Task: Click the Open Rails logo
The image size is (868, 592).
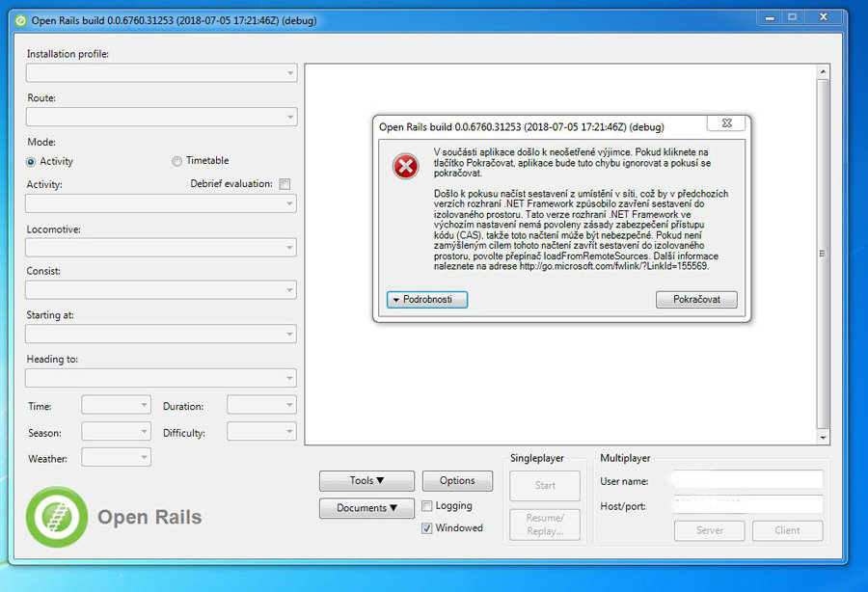Action: click(57, 518)
